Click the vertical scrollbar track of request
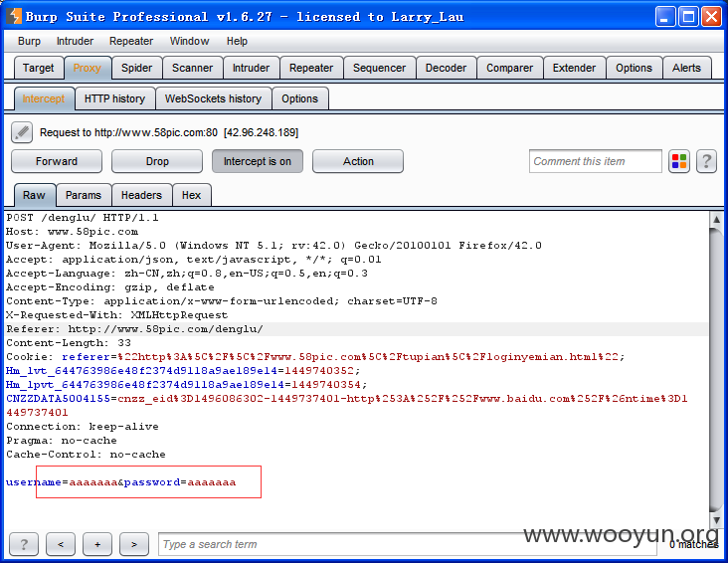The image size is (728, 563). [716, 369]
